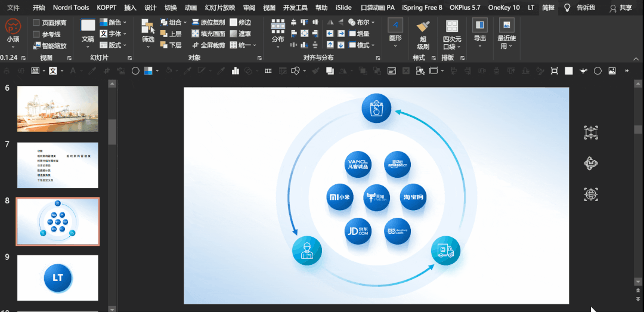Open the 文件 file menu

14,7
